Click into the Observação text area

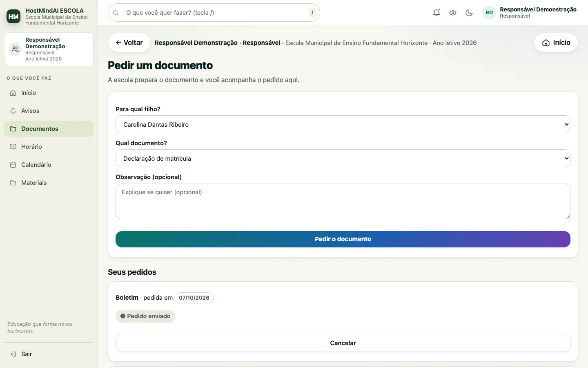point(343,201)
